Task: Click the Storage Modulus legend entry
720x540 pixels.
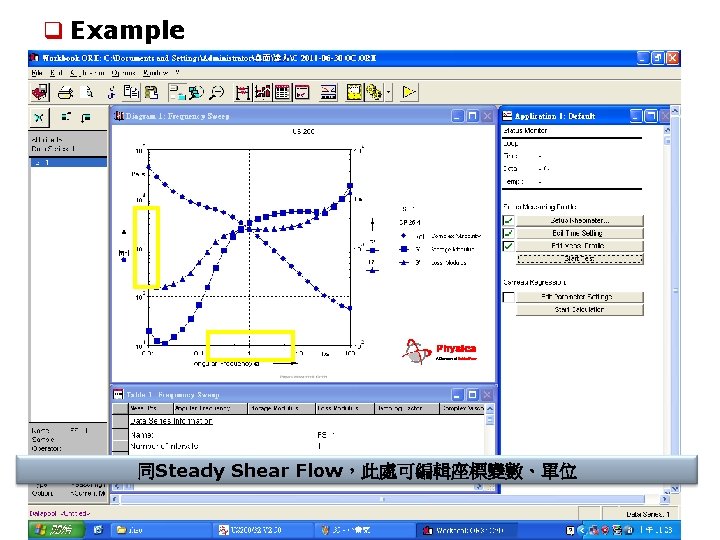Action: [436, 249]
